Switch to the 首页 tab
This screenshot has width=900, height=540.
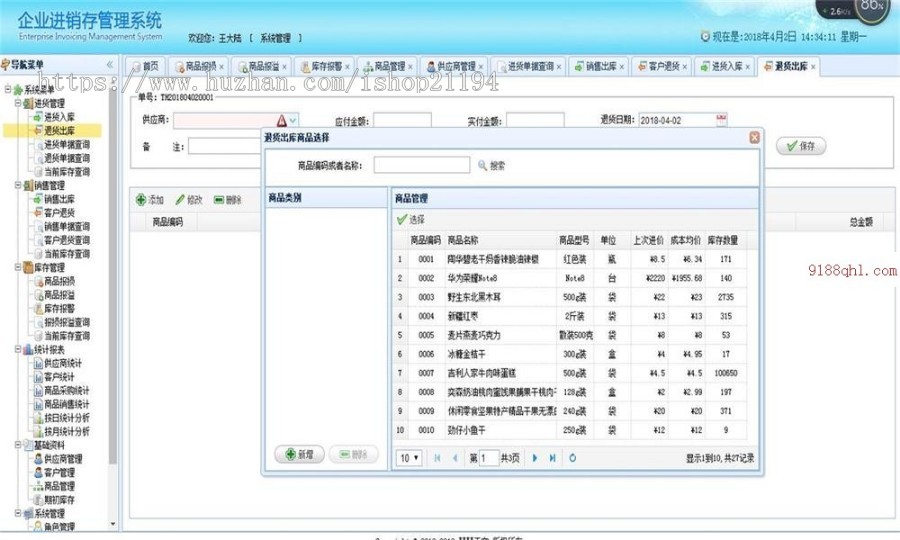coord(145,67)
